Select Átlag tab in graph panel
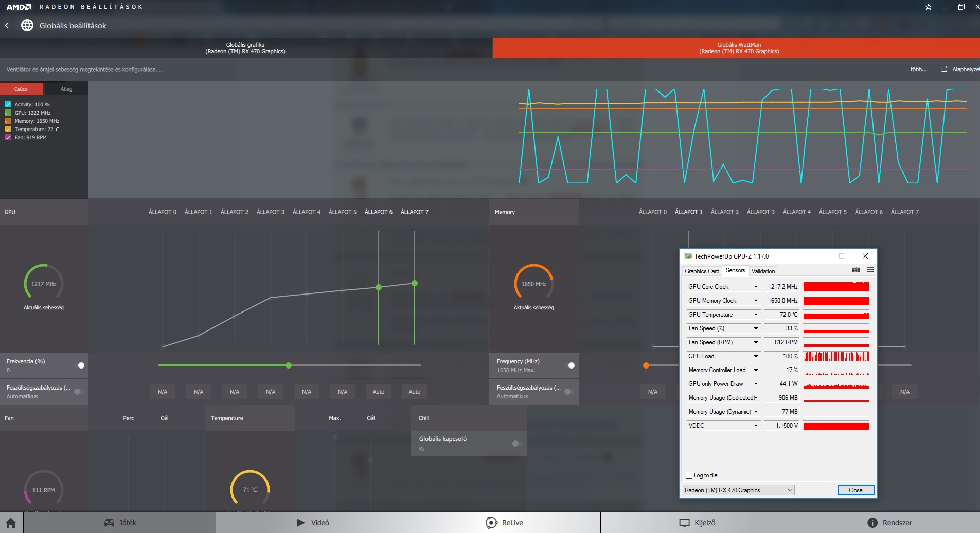 pyautogui.click(x=66, y=89)
